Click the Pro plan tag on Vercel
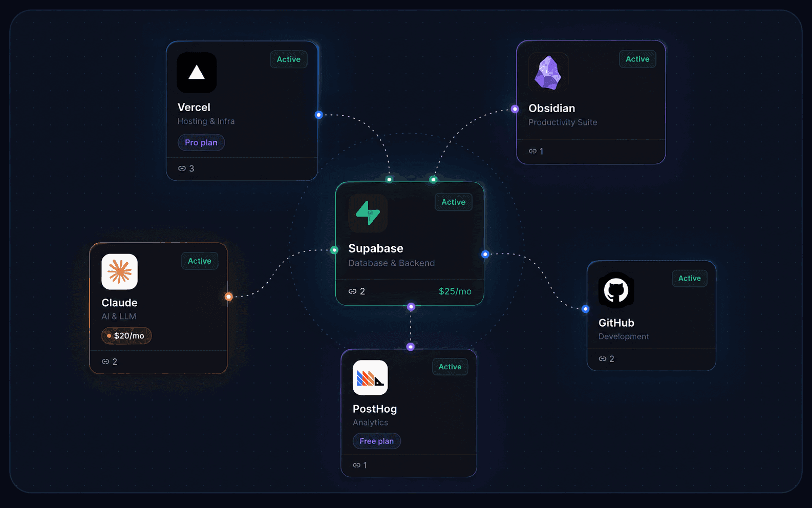The image size is (812, 508). (201, 142)
